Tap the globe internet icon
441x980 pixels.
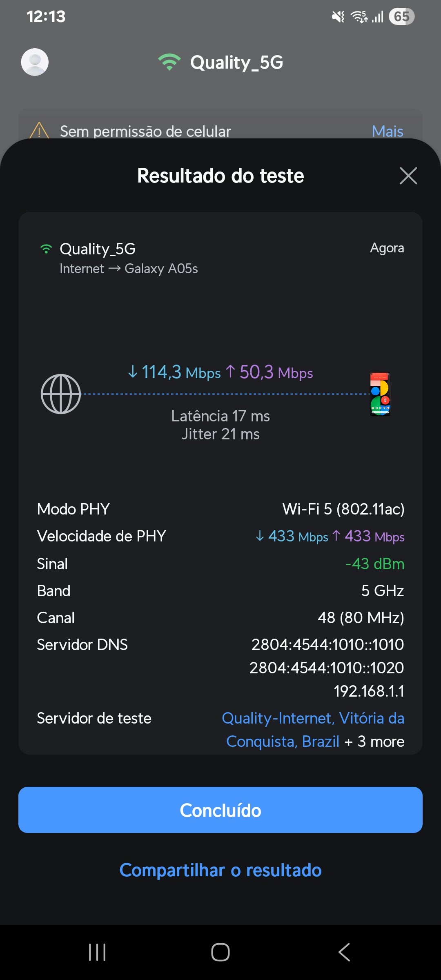click(61, 394)
